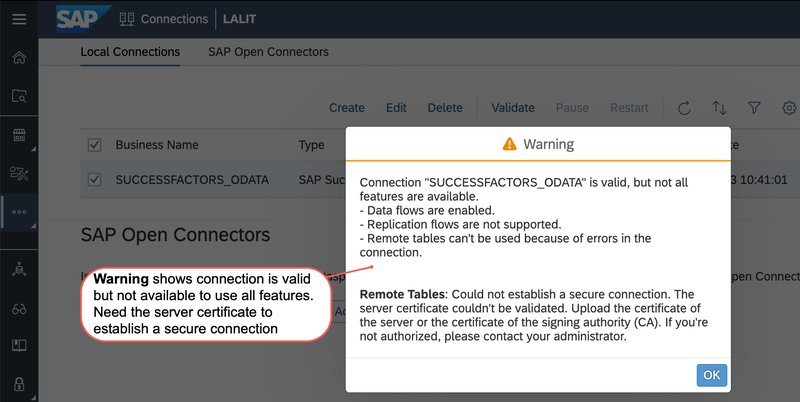Click Create in the toolbar
The height and width of the screenshot is (402, 800).
tap(347, 108)
